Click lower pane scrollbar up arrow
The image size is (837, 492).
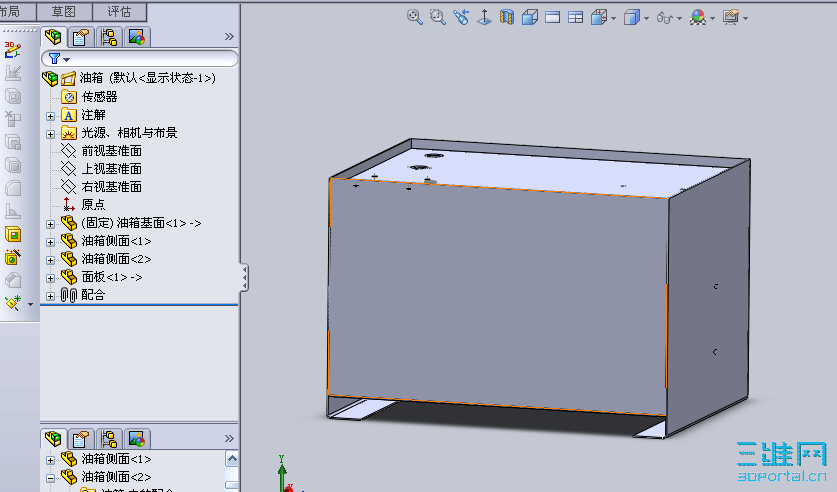coord(232,458)
